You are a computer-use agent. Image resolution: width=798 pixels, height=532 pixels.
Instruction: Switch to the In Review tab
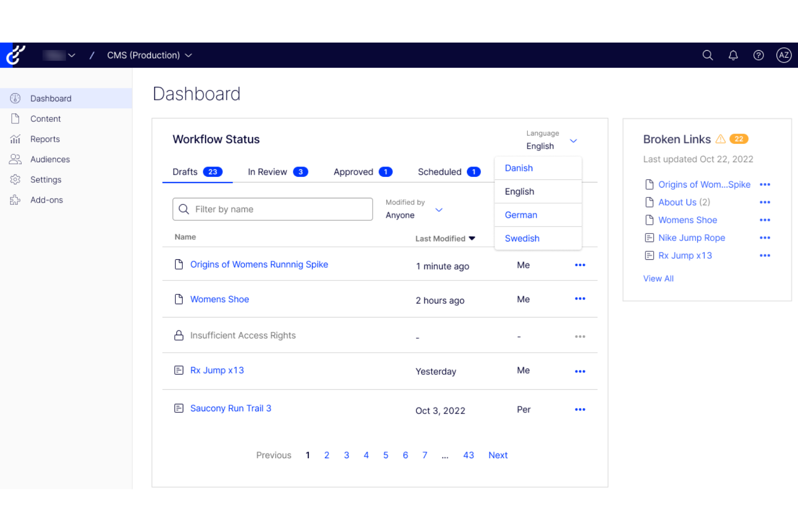268,171
